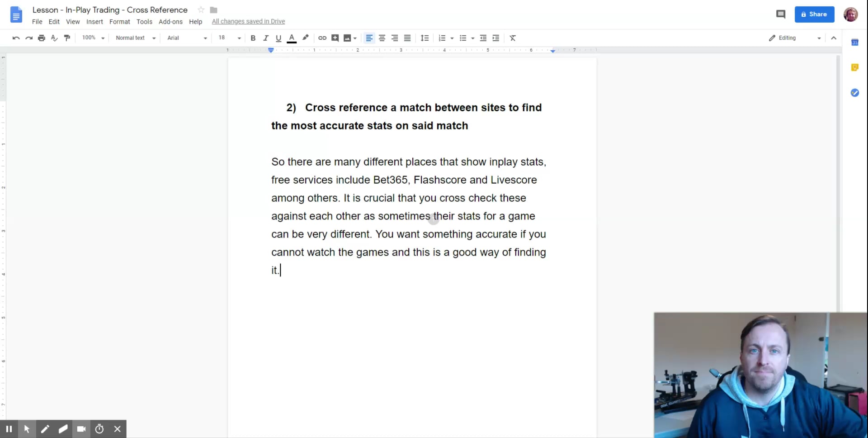Open the Add-ons menu
The height and width of the screenshot is (438, 868).
pos(170,22)
